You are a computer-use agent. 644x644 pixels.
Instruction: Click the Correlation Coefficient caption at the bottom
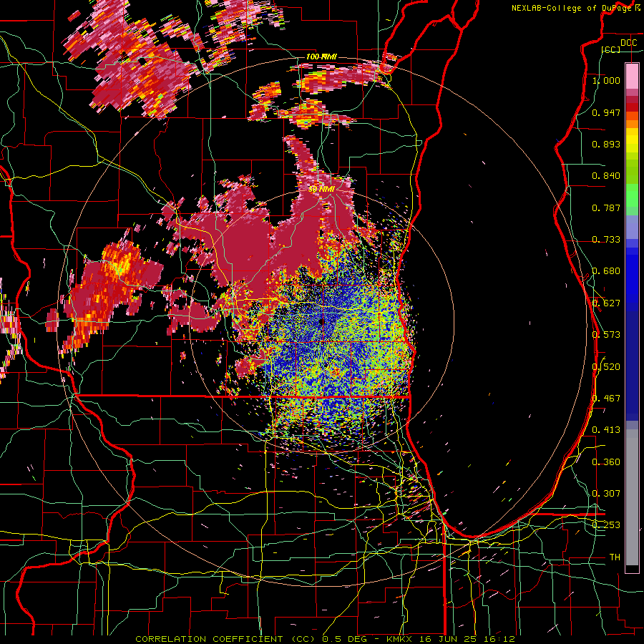pyautogui.click(x=325, y=639)
